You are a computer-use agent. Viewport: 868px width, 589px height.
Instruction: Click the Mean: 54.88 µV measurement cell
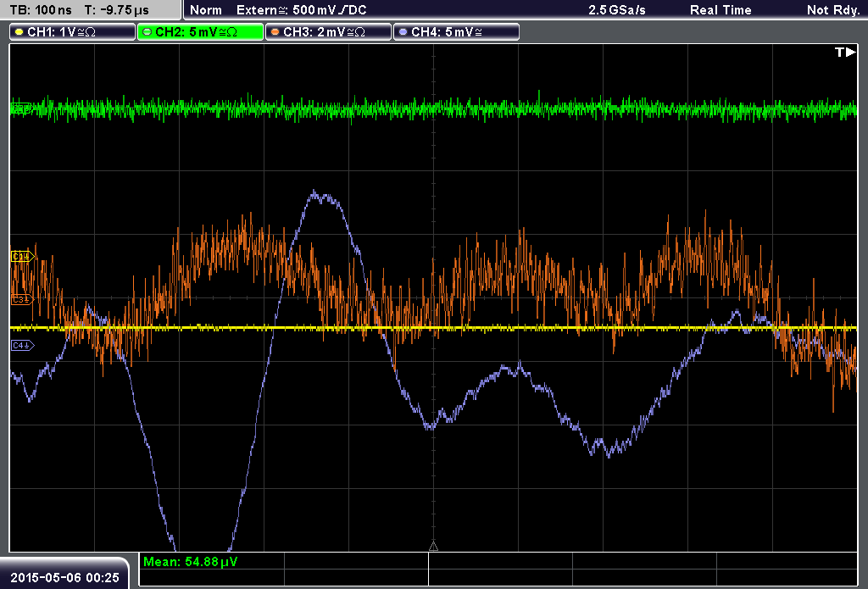211,562
